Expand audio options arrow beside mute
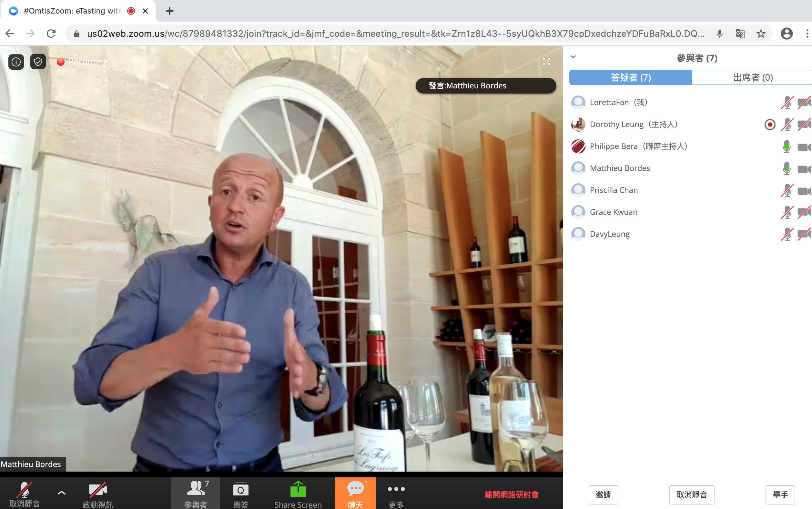This screenshot has width=812, height=509. pyautogui.click(x=61, y=493)
